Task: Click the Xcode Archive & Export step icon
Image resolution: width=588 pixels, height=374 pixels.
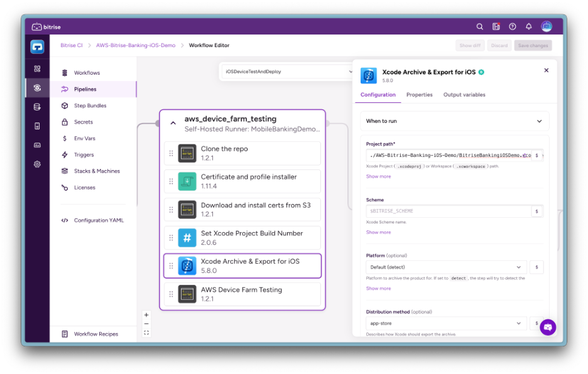Action: pos(187,265)
